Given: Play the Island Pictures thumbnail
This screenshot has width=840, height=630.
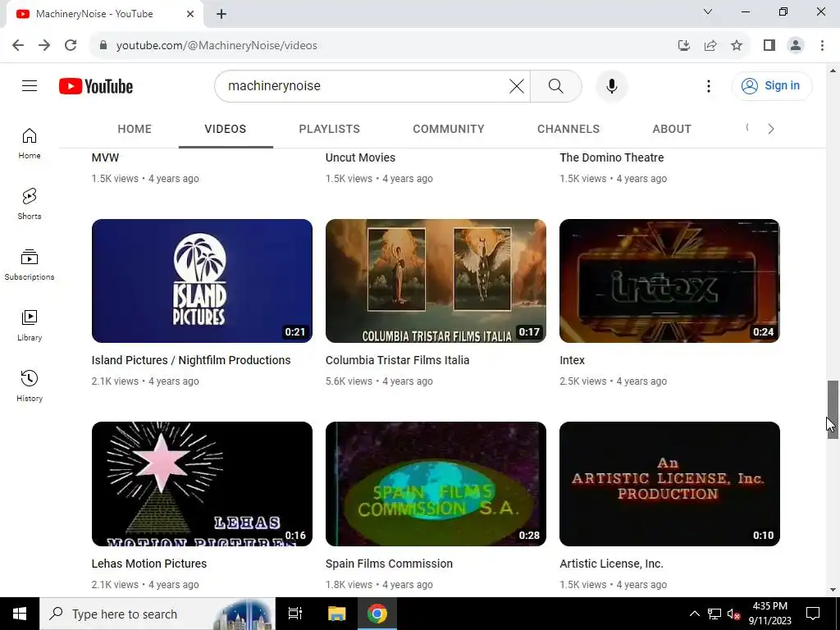Looking at the screenshot, I should 202,281.
